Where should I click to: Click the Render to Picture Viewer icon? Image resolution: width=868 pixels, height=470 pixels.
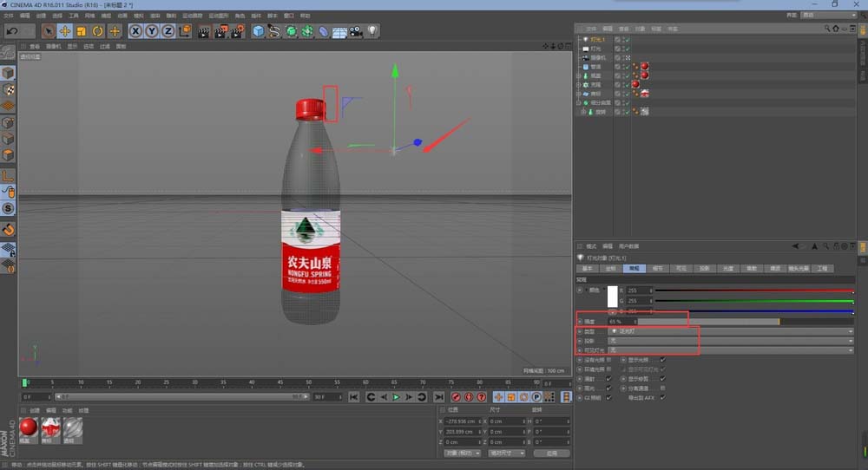point(220,31)
